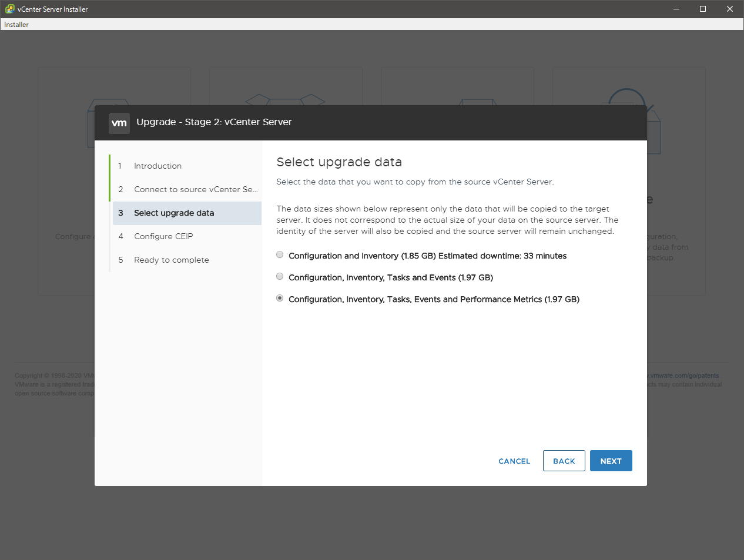Image resolution: width=744 pixels, height=560 pixels.
Task: Select the Select upgrade data step
Action: (174, 213)
